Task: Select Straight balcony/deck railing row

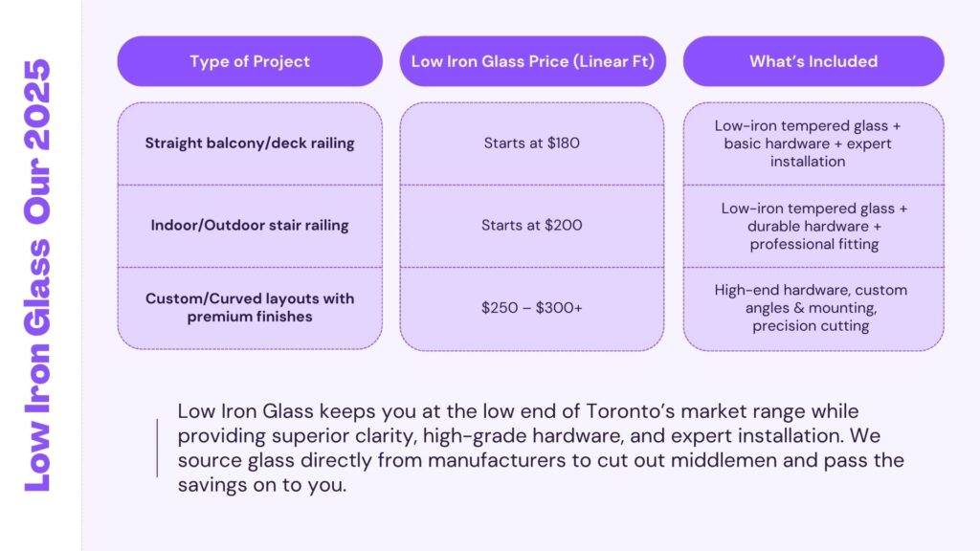Action: 250,143
